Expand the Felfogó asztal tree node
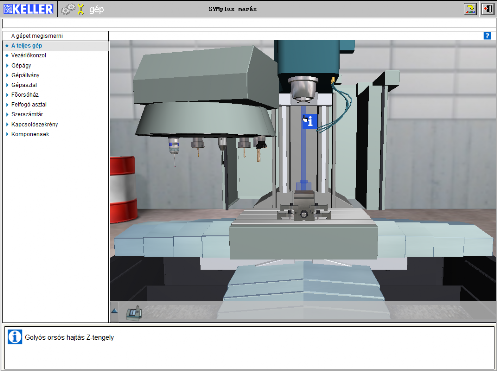 pyautogui.click(x=7, y=104)
